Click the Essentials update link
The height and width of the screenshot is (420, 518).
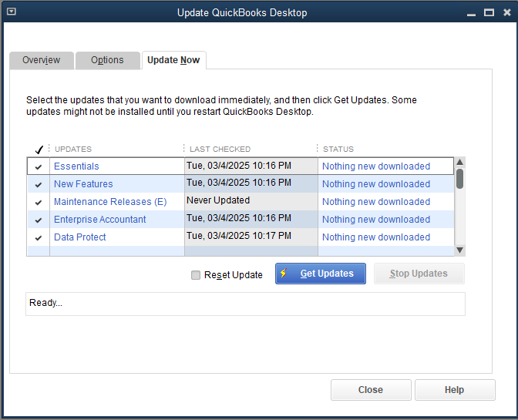pyautogui.click(x=76, y=166)
